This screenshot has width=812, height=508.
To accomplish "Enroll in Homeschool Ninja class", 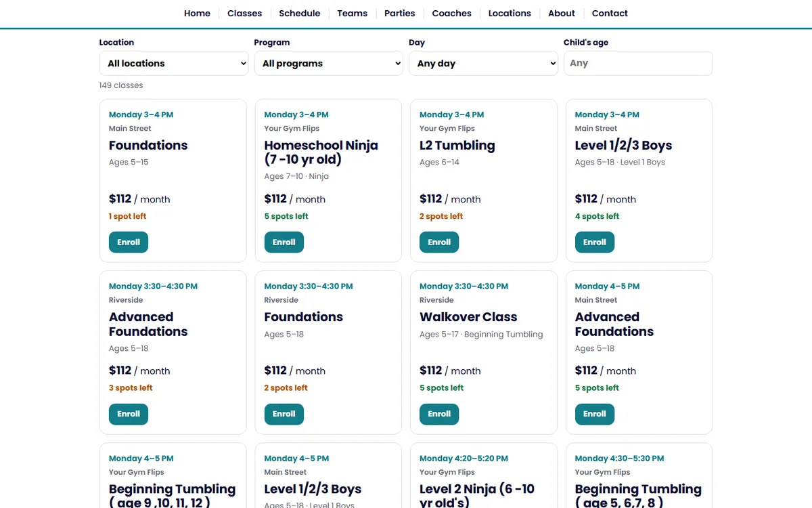I will pyautogui.click(x=284, y=242).
